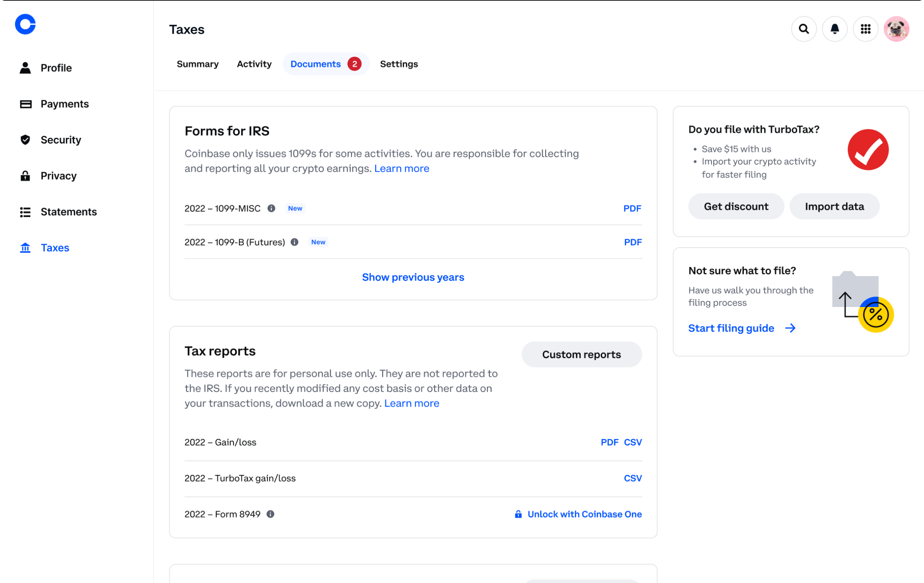Open notifications bell icon

[x=834, y=29]
